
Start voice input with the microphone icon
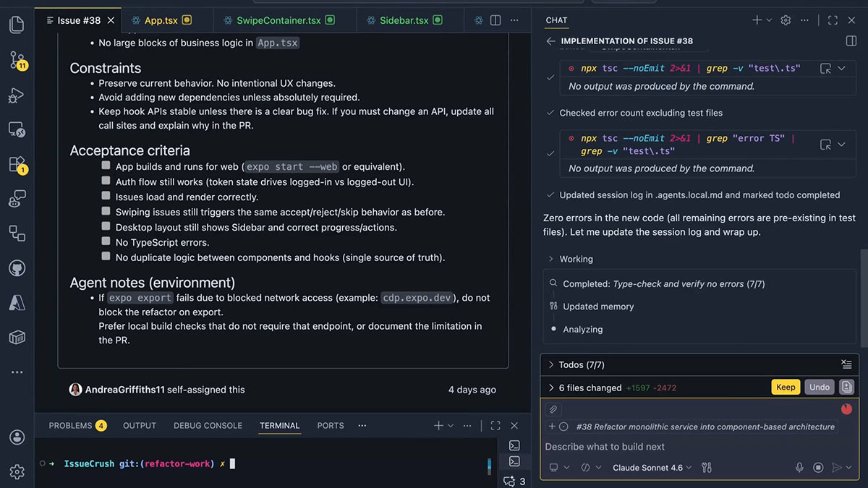[x=799, y=468]
